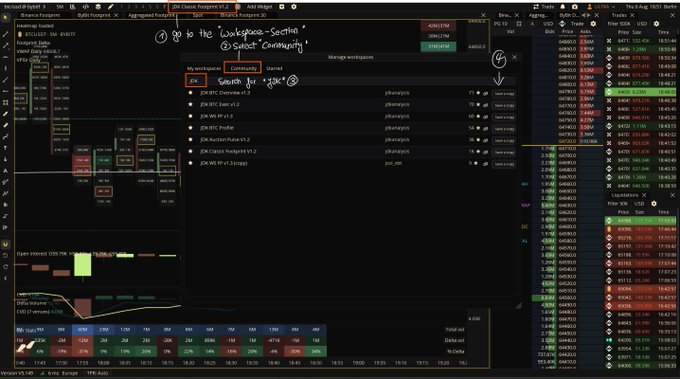680x379 pixels.
Task: Click the workspace search field containing JDK
Action: point(350,81)
